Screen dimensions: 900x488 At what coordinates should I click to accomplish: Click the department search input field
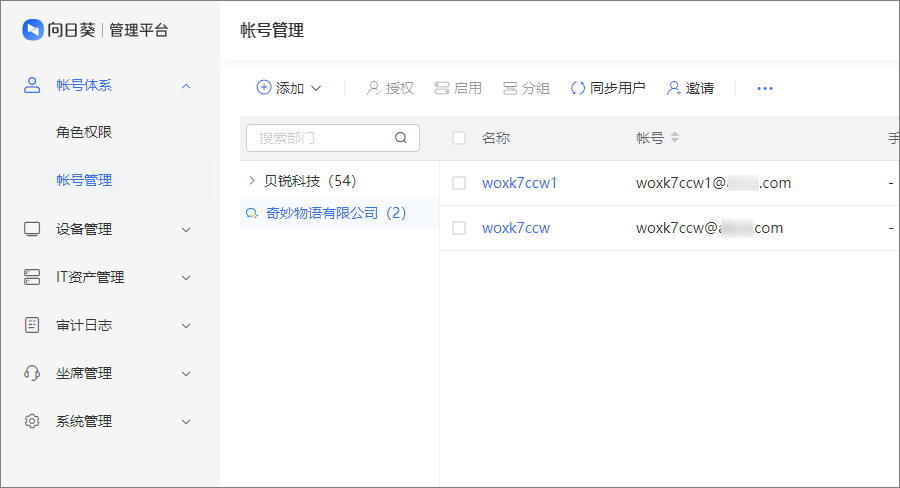point(322,138)
